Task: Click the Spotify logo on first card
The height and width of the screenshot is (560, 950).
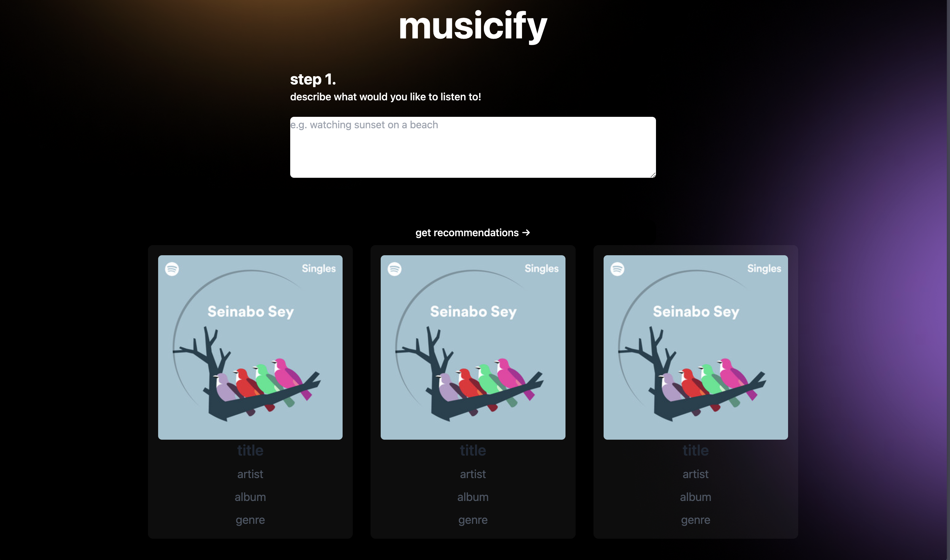Action: coord(172,269)
